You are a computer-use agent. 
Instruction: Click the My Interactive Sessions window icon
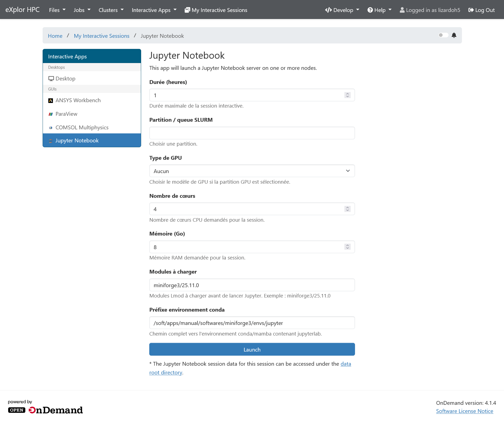[187, 10]
